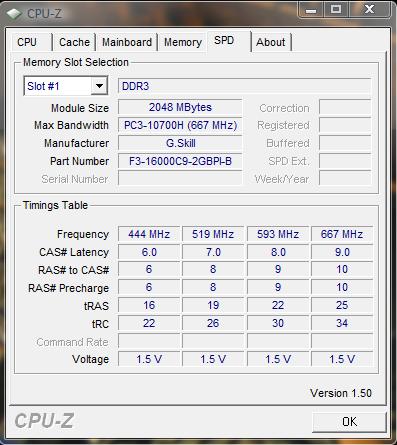This screenshot has height=445, width=397.
Task: Click the DDR3 memory type field
Action: point(244,86)
